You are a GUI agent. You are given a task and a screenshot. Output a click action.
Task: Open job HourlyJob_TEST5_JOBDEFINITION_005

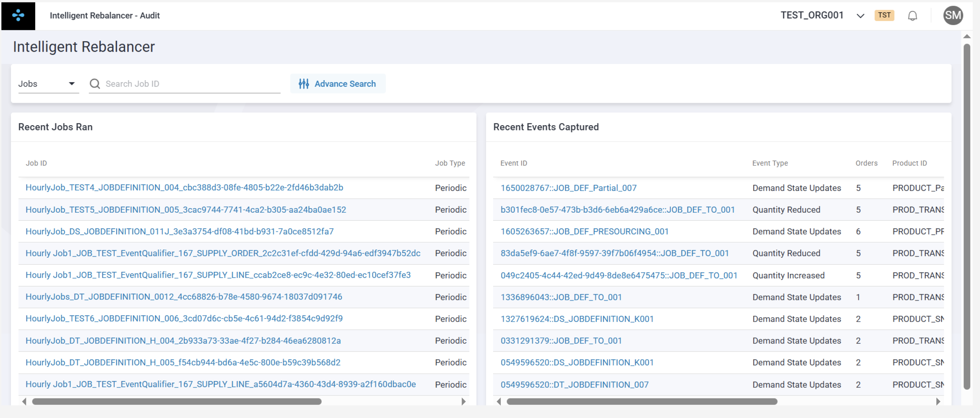[x=186, y=210]
